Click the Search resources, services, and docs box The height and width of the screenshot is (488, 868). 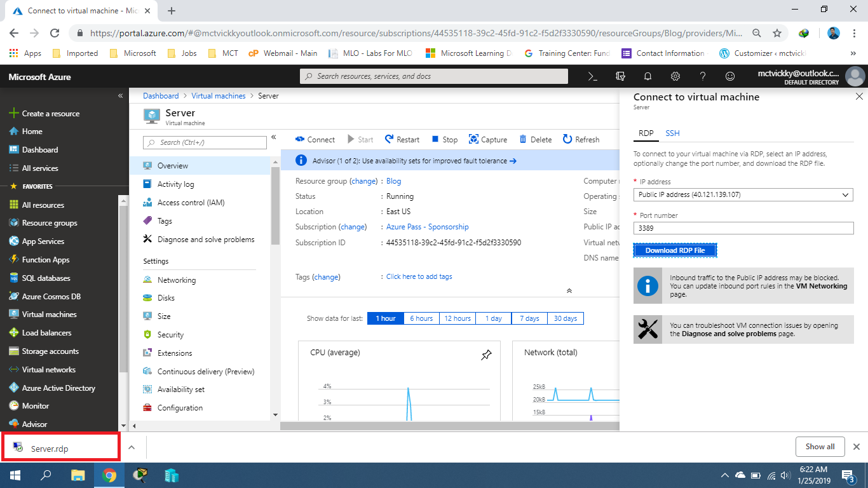coord(434,76)
